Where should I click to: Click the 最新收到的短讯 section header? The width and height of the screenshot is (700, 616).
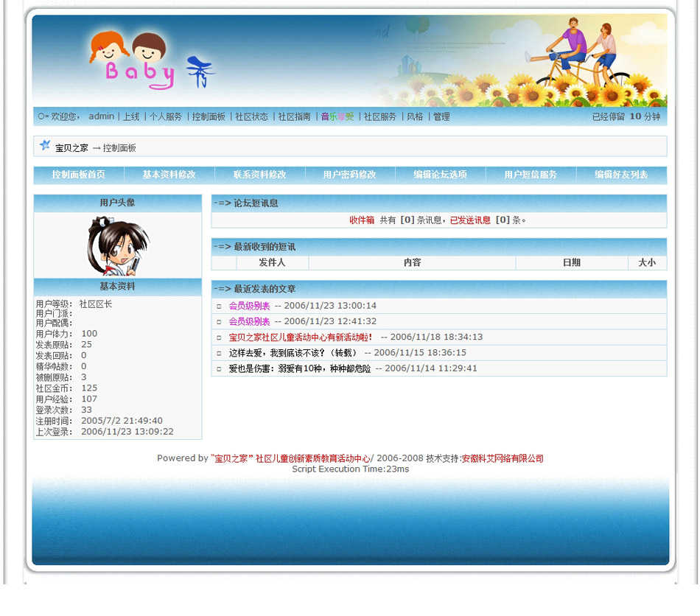439,247
